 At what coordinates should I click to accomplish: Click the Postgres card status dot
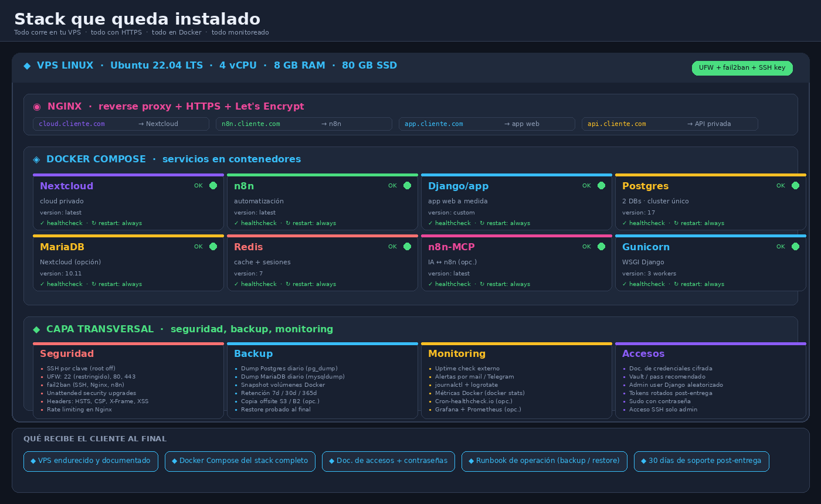pos(795,186)
